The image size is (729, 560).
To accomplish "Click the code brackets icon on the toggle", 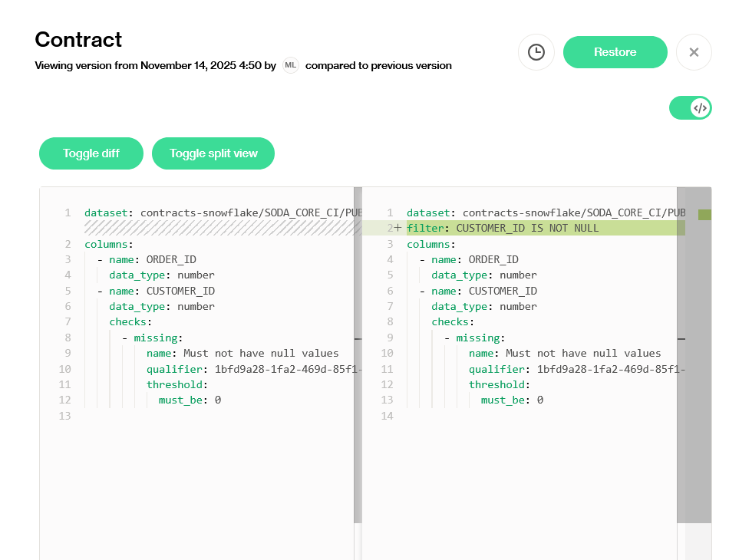I will click(700, 108).
